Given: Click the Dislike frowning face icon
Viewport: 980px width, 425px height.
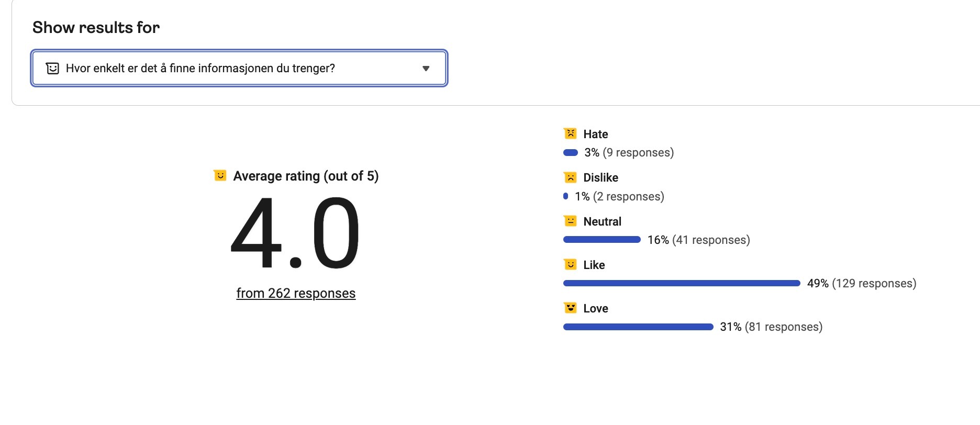Looking at the screenshot, I should [x=570, y=177].
